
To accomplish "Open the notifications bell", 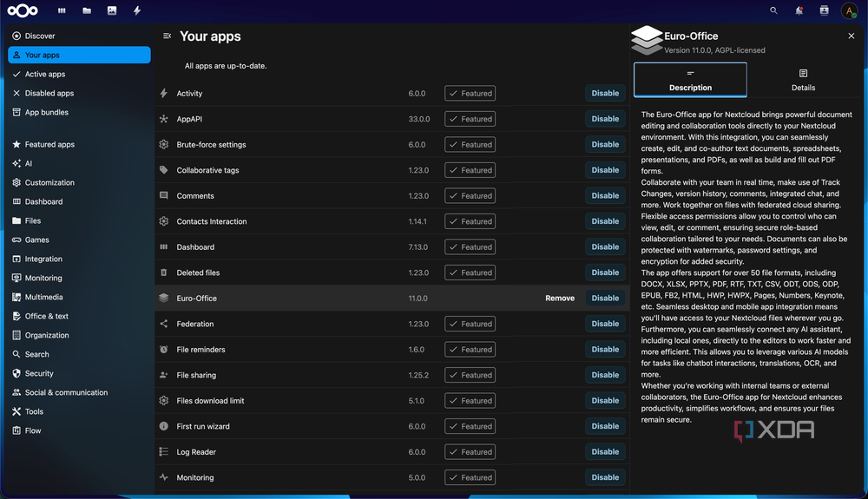I will 799,10.
